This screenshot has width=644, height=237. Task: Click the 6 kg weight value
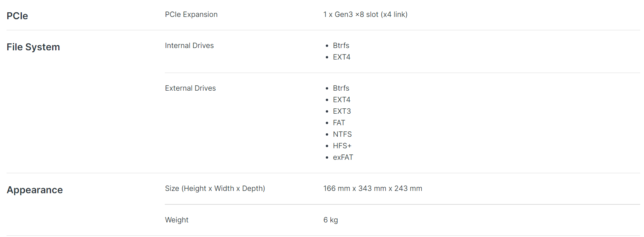click(330, 220)
